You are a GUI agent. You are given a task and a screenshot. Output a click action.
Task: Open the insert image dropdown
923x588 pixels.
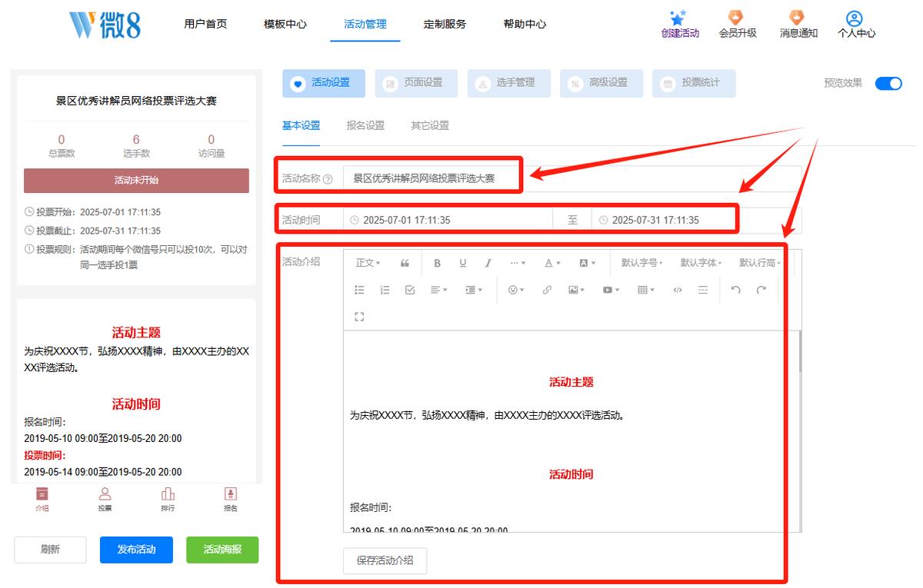(576, 290)
